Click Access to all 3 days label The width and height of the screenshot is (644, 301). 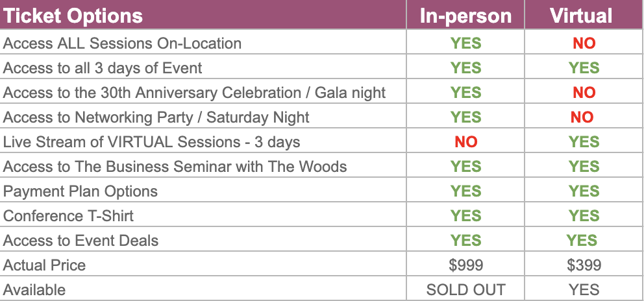pos(103,68)
